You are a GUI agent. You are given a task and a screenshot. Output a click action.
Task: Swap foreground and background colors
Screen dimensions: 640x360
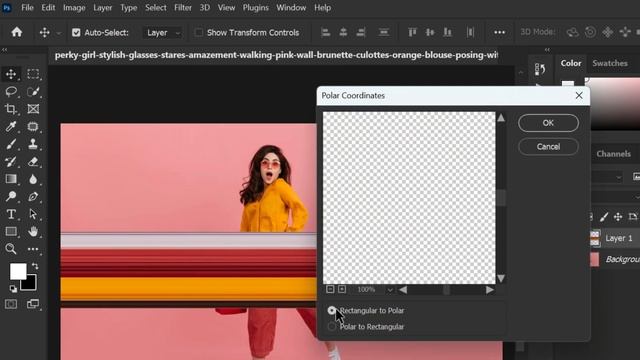click(x=35, y=267)
